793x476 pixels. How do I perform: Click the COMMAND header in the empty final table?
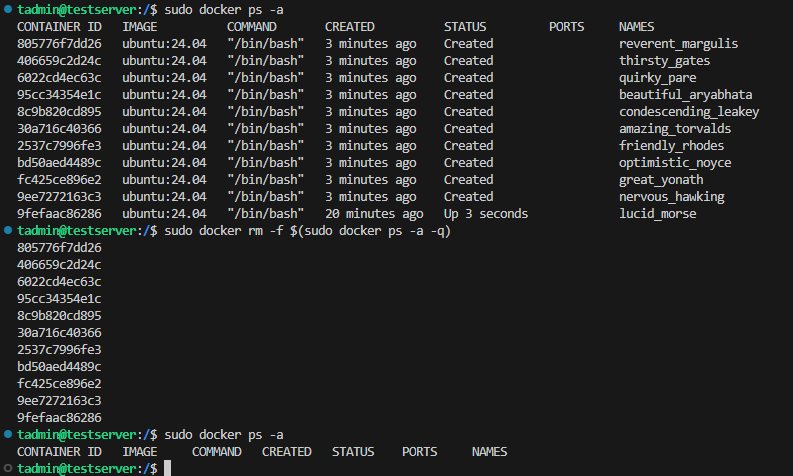pyautogui.click(x=216, y=452)
